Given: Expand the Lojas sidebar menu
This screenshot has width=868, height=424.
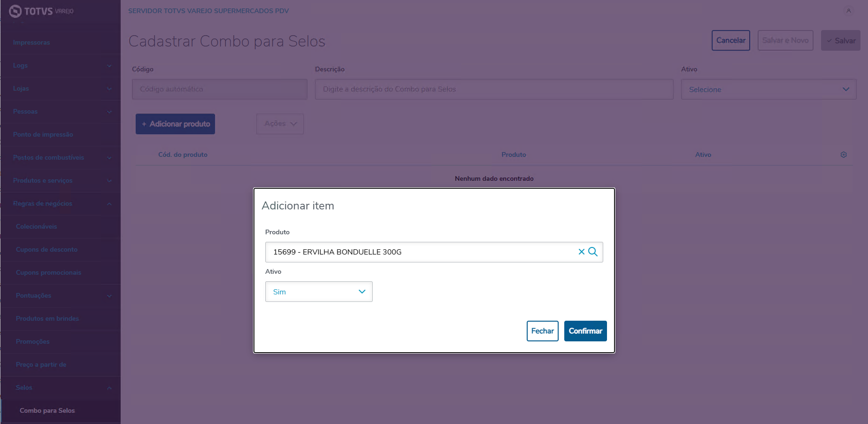Looking at the screenshot, I should [x=60, y=89].
